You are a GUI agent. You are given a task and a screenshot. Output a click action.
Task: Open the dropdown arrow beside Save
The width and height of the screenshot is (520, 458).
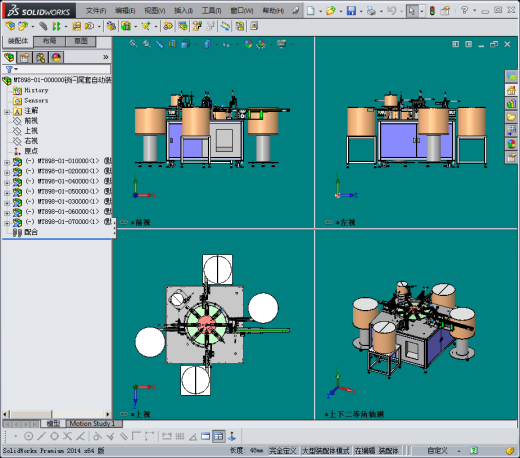point(361,11)
